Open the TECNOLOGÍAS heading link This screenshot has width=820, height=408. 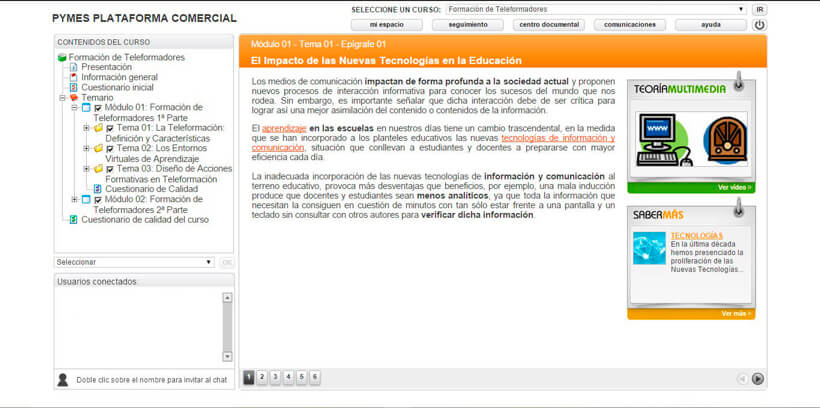click(x=697, y=236)
